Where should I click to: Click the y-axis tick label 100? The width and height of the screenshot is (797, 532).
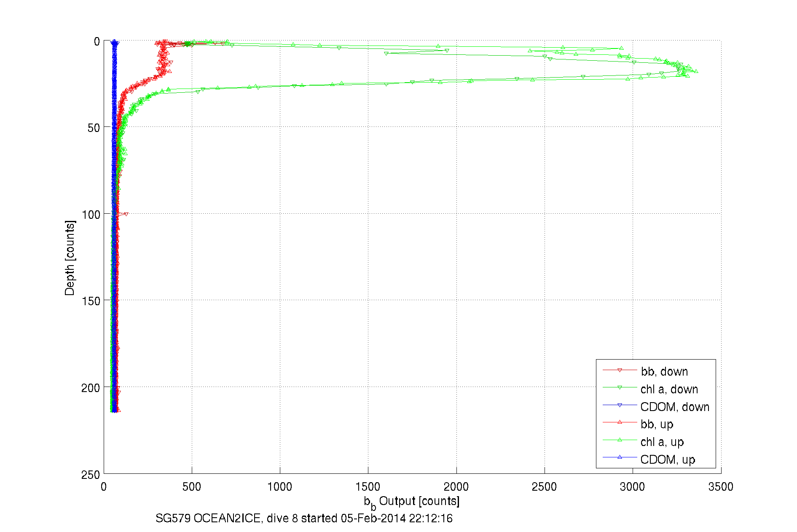pos(91,215)
